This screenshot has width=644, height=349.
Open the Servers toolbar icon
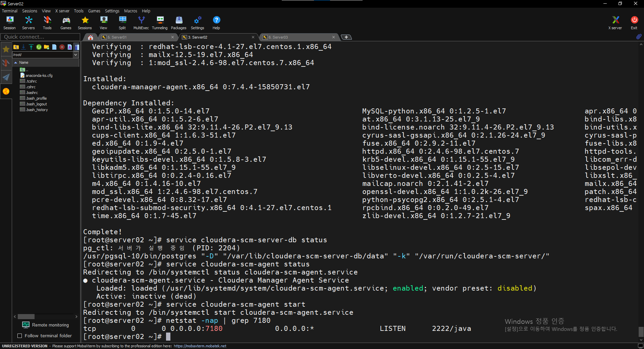click(x=29, y=23)
